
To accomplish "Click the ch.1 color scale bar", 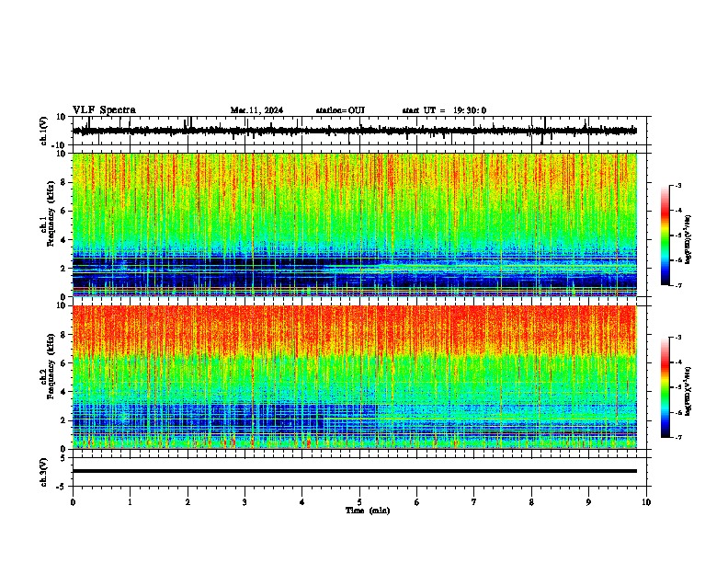I will (665, 236).
